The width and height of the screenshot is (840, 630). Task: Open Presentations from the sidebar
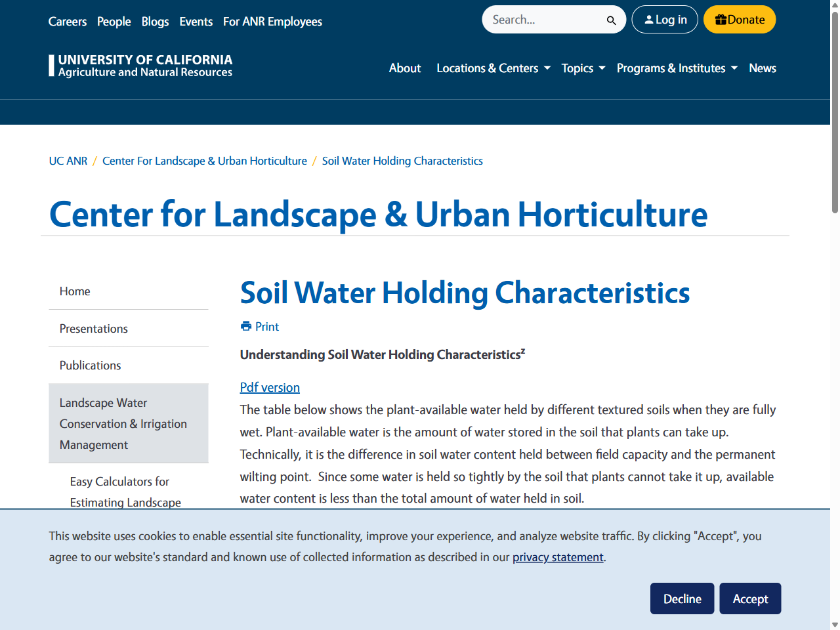tap(93, 329)
